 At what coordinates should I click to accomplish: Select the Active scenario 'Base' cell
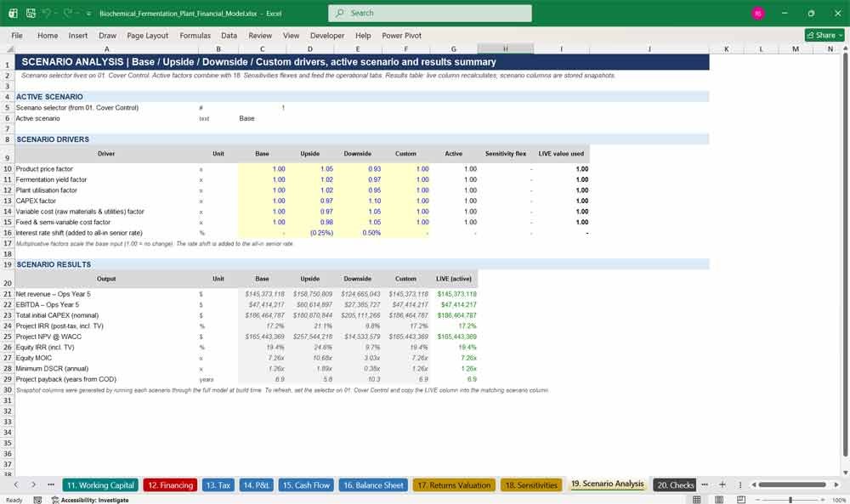point(262,118)
